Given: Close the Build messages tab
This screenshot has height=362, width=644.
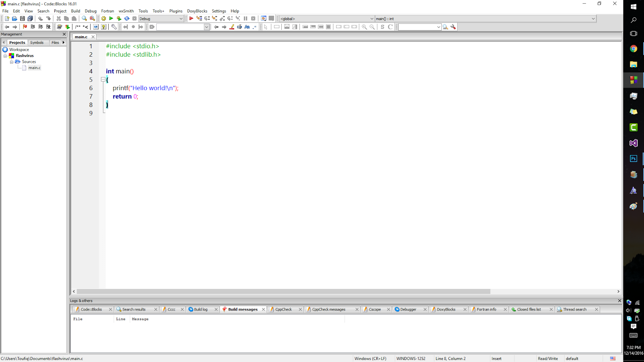Looking at the screenshot, I should click(263, 309).
